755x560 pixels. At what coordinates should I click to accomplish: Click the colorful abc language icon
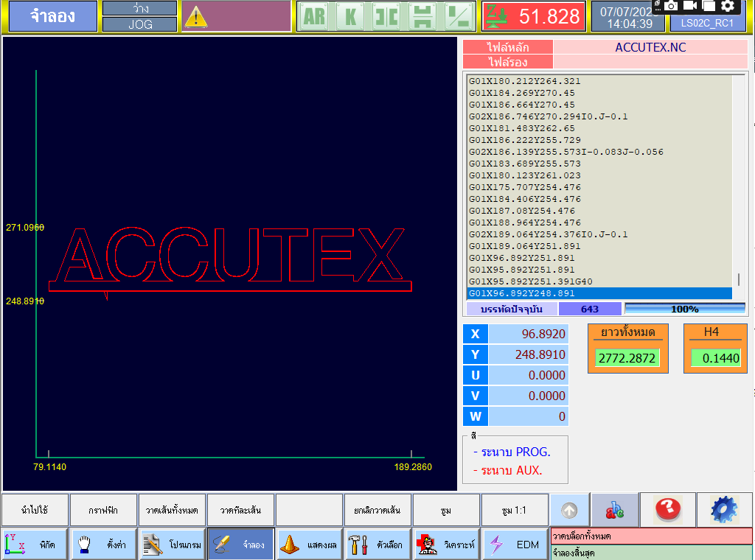coord(615,510)
